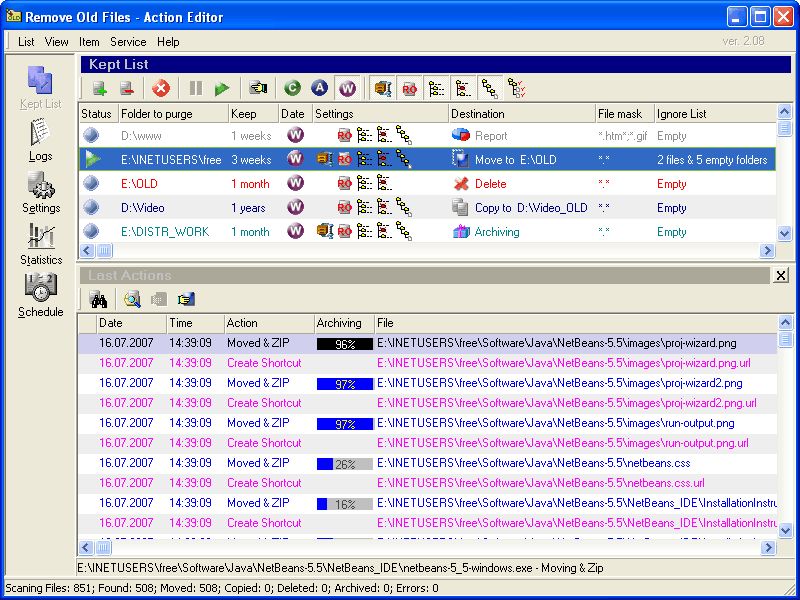Viewport: 800px width, 600px height.
Task: Click the green play run button
Action: tap(222, 89)
